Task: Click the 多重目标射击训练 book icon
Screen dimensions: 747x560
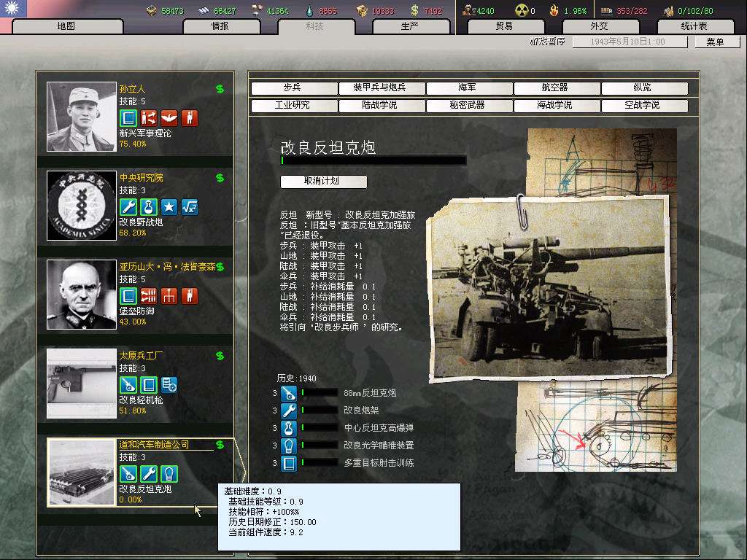Action: (289, 463)
